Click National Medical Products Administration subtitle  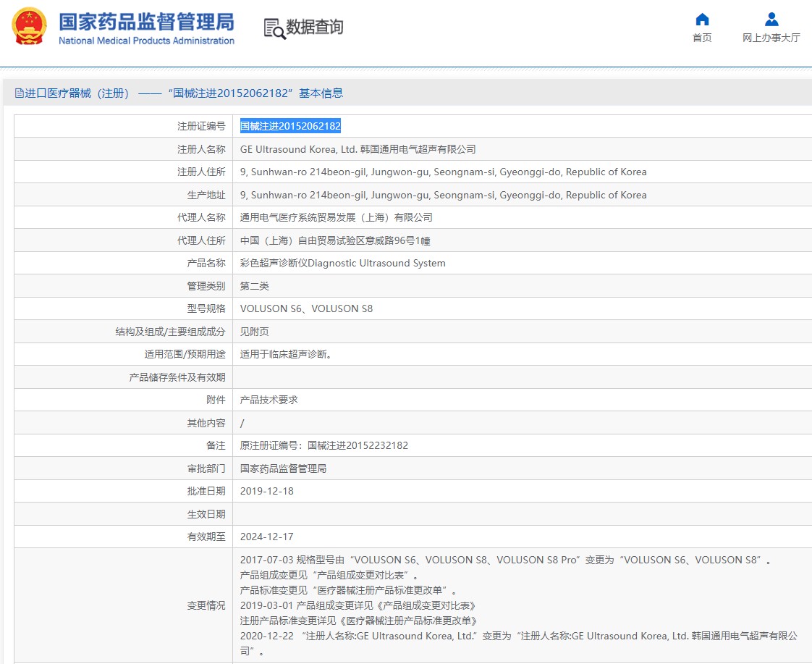point(147,41)
